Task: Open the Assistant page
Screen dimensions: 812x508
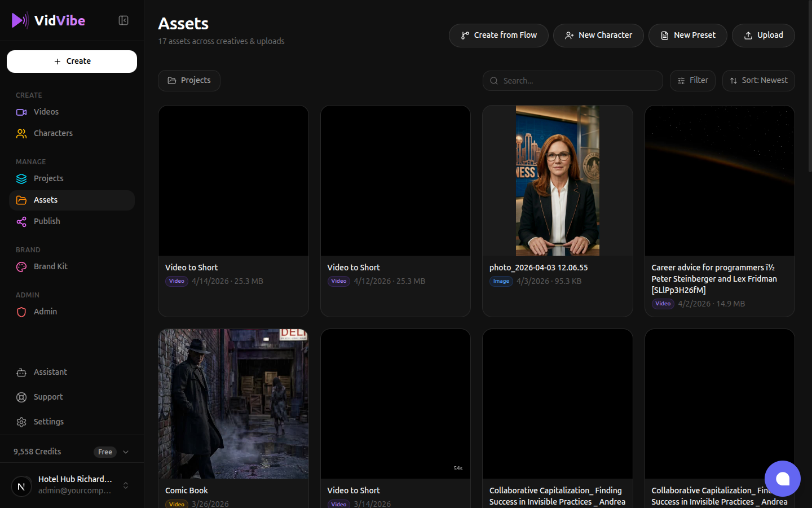Action: coord(72,373)
